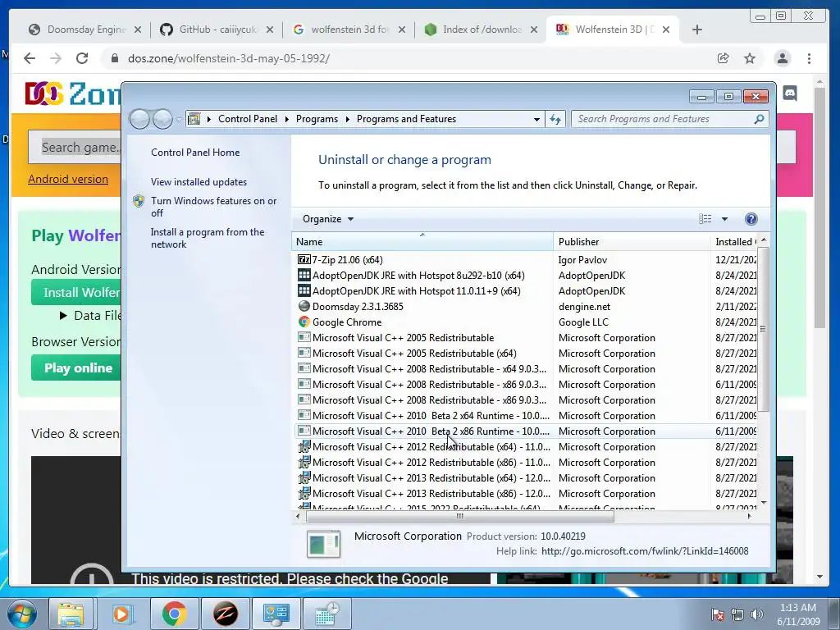
Task: Open the Windows Start orb
Action: pyautogui.click(x=22, y=614)
